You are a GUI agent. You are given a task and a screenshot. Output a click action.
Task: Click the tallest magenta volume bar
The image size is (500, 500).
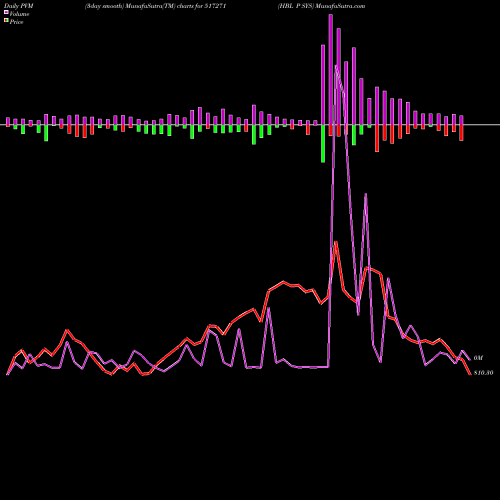pos(331,70)
